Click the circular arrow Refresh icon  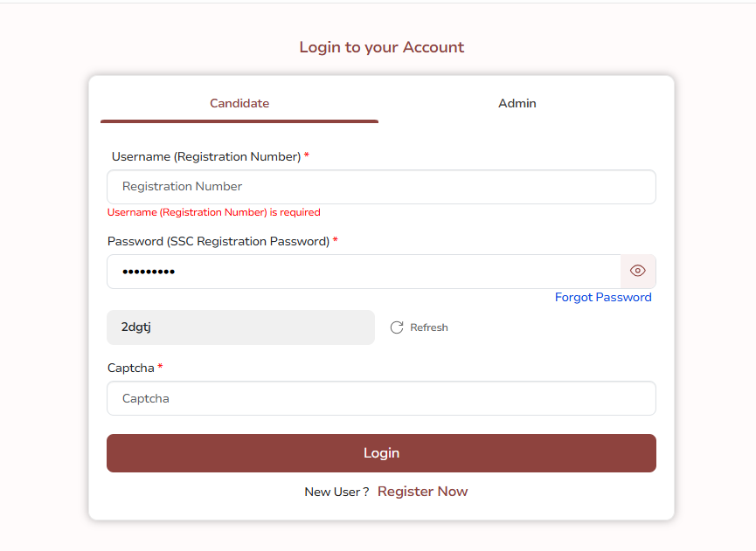(397, 327)
